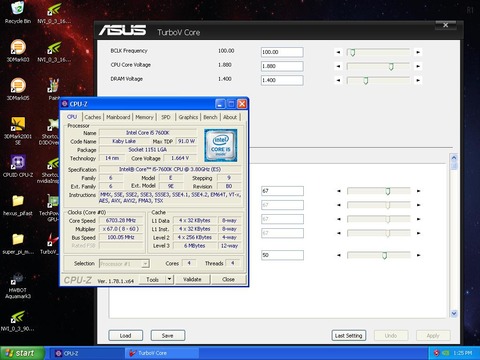Click the TurboV scrollbar down arrow
The height and width of the screenshot is (360, 480).
[x=454, y=313]
